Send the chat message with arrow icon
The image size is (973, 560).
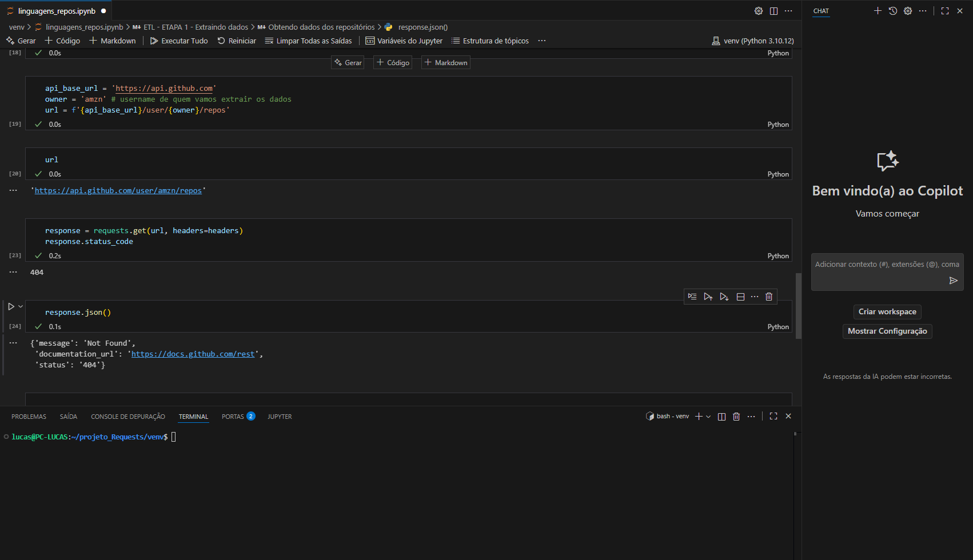pos(953,281)
